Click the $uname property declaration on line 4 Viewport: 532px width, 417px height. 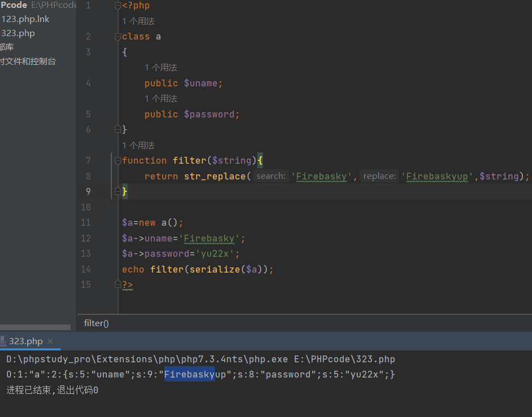coord(200,84)
